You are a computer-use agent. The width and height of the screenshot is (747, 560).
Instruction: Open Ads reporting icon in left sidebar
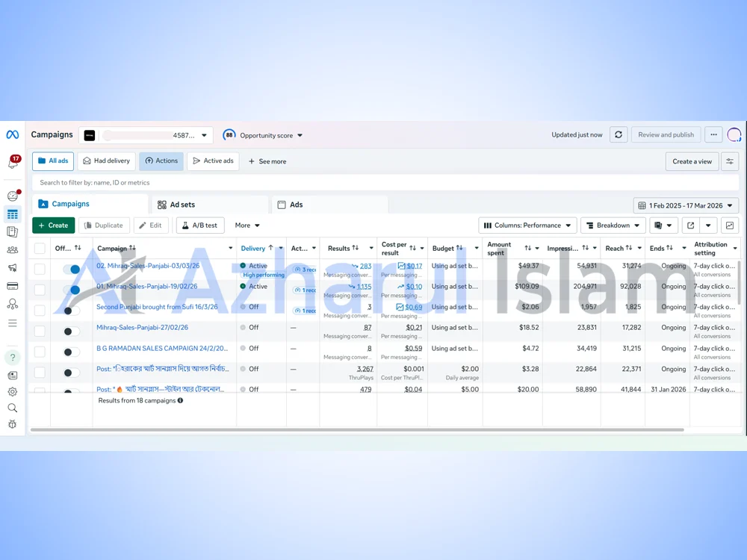coord(13,232)
